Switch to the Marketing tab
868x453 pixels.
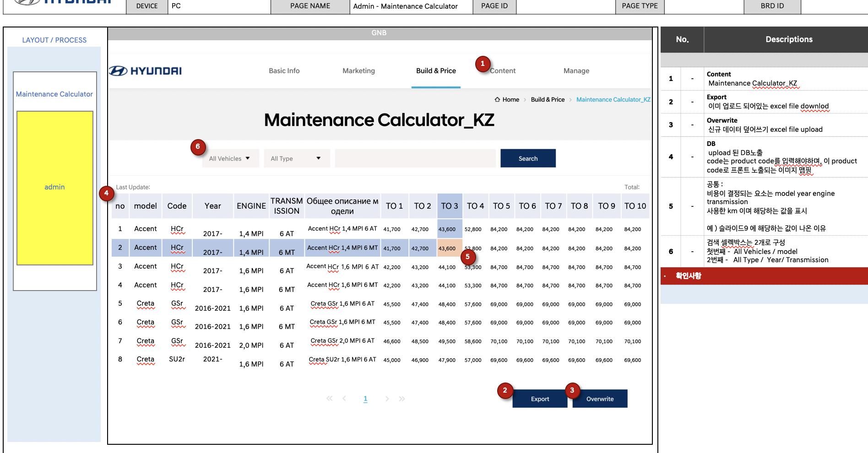click(x=358, y=71)
